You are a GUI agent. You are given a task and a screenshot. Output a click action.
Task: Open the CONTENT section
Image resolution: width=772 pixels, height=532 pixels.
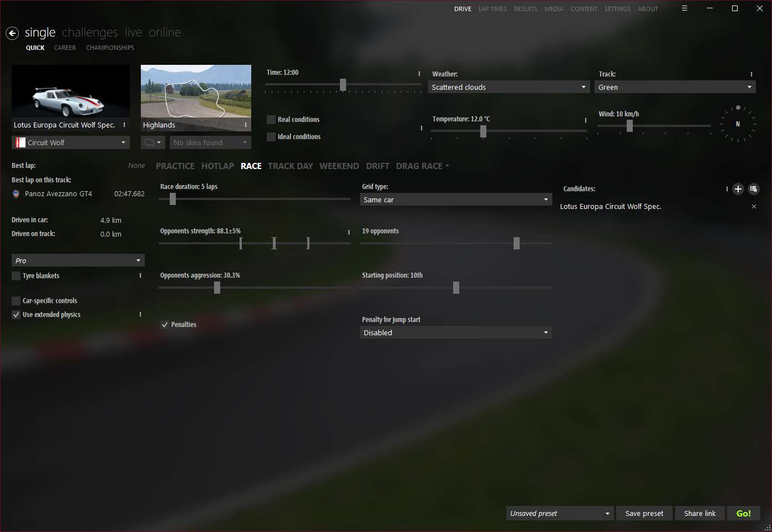[x=584, y=9]
